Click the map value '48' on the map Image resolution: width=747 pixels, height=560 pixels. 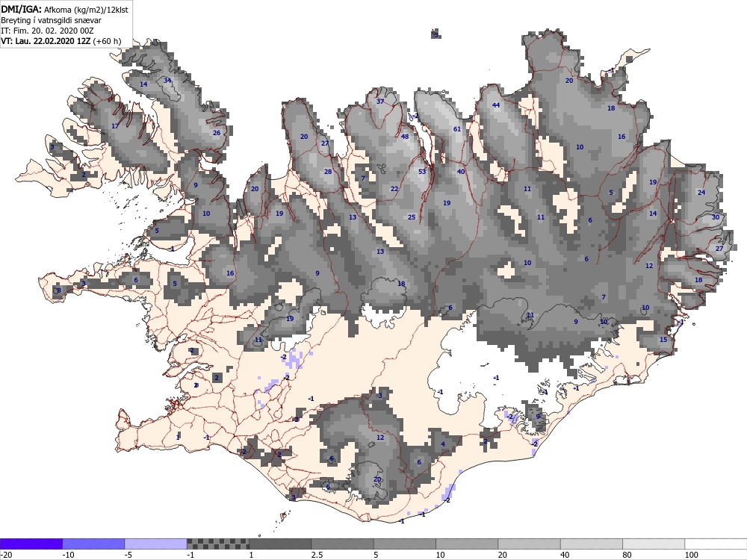click(x=405, y=137)
